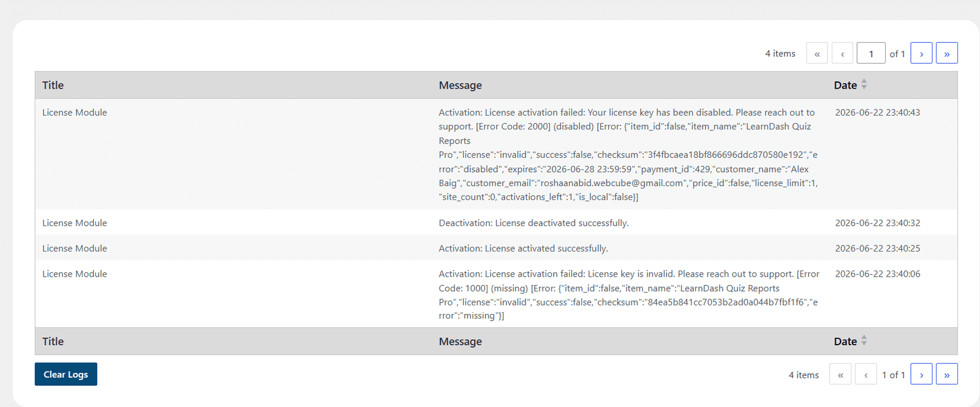Image resolution: width=980 pixels, height=407 pixels.
Task: Go to first page in bottom pagination
Action: coord(840,374)
